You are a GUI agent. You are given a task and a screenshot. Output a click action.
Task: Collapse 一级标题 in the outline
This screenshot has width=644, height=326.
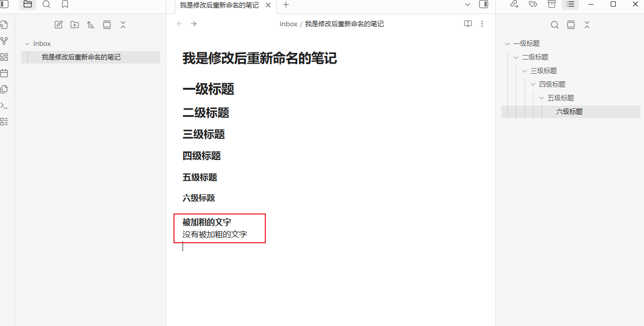[x=507, y=44]
